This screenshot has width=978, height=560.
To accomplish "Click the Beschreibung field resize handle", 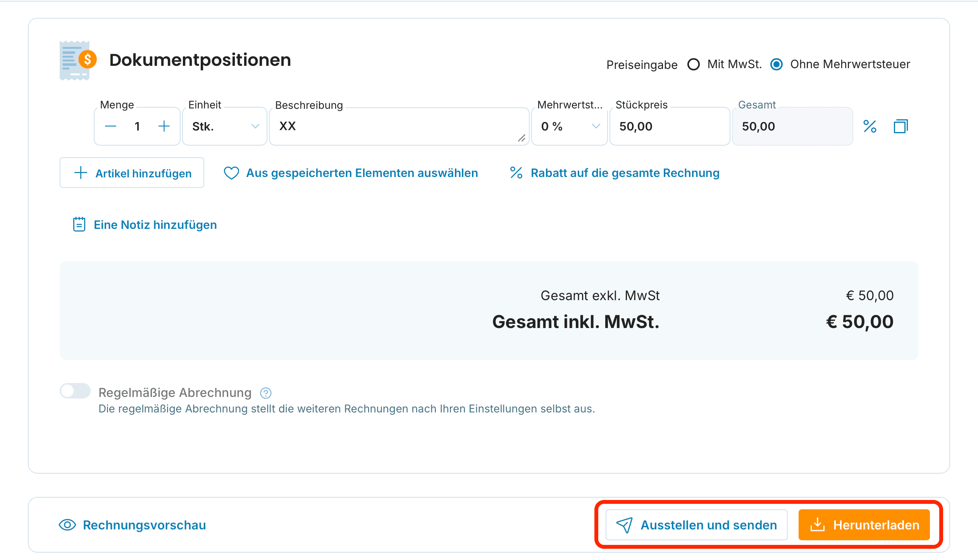I will click(522, 138).
